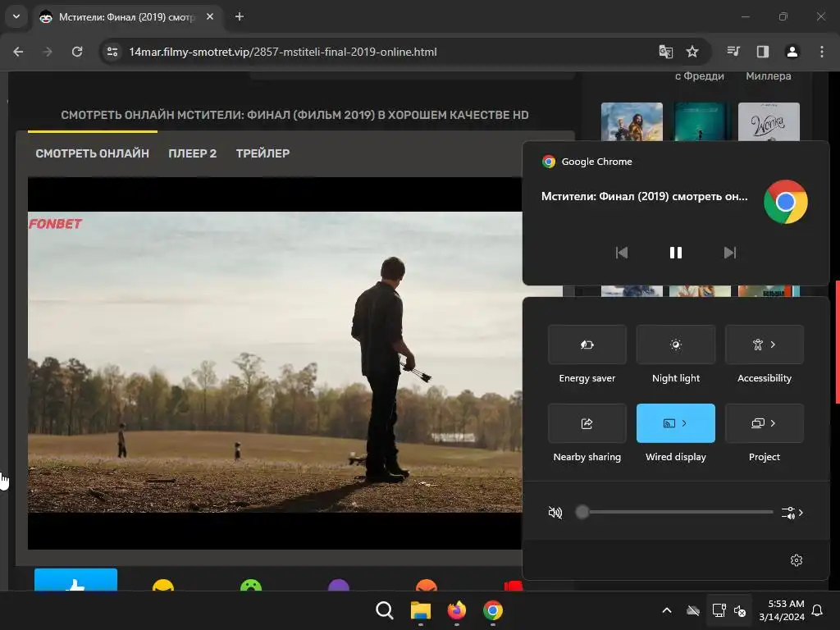
Task: Open Firefox from taskbar
Action: point(456,610)
